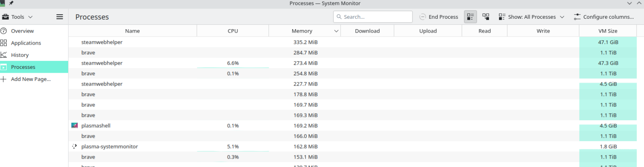Click the End Process stop icon
Viewport: 644px width, 167px height.
[423, 17]
